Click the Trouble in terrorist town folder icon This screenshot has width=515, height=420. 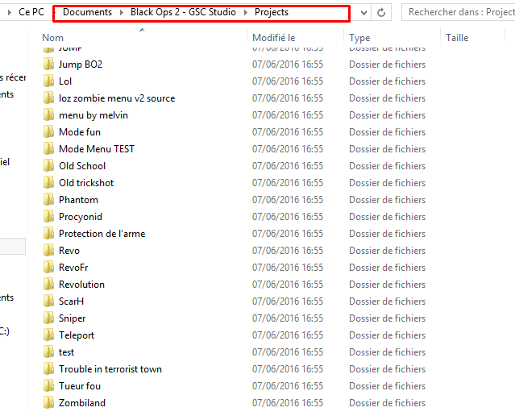(x=48, y=368)
